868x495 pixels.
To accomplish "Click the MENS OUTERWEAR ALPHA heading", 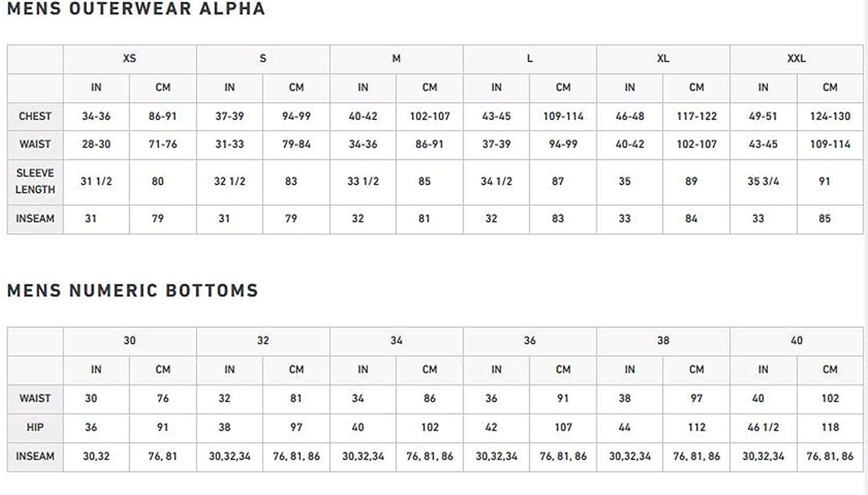I will pos(136,9).
